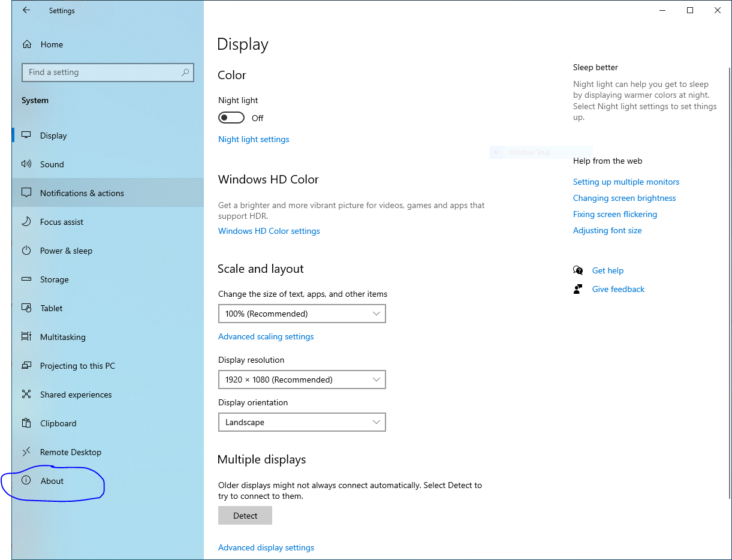Click the Remote Desktop icon
The image size is (732, 560).
pos(26,452)
